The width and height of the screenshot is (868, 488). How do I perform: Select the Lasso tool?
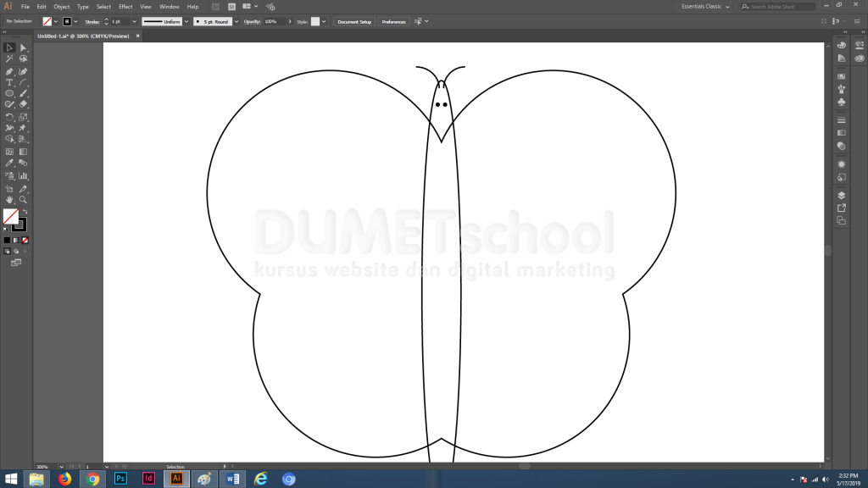click(x=23, y=58)
